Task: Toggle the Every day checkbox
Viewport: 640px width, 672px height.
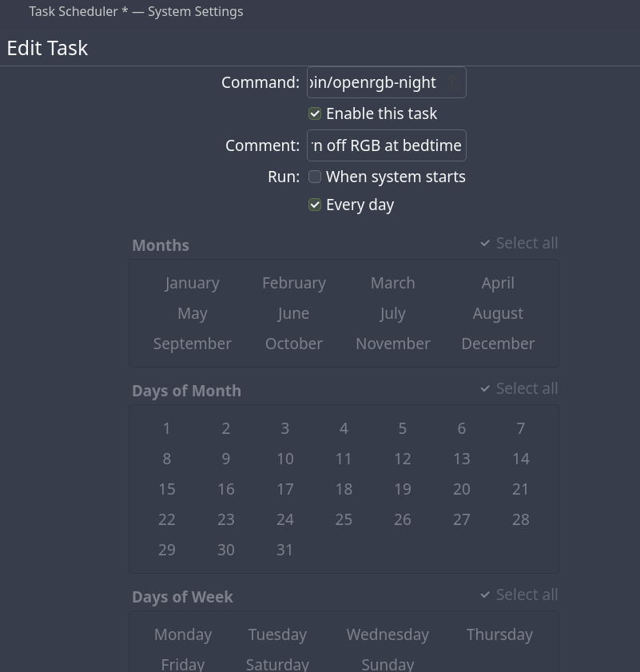Action: pos(315,205)
